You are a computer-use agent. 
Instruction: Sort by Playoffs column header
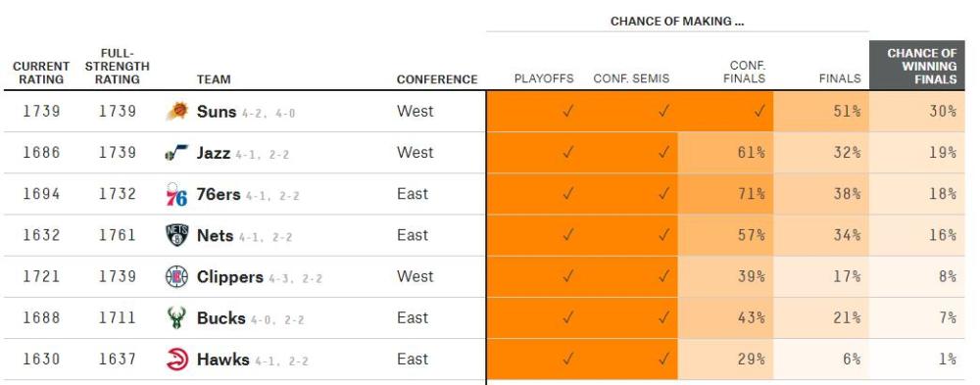tap(544, 78)
